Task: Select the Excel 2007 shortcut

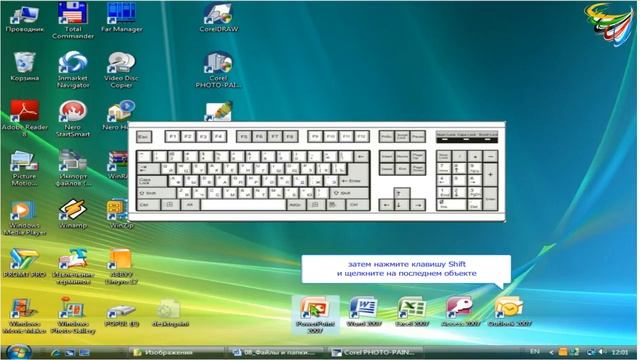Action: pos(412,312)
